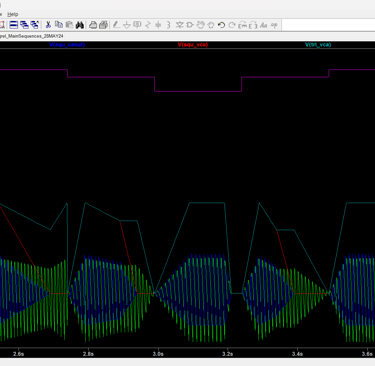Screen dimensions: 375x366
Task: Click the Cut scissors icon
Action: [x=48, y=25]
